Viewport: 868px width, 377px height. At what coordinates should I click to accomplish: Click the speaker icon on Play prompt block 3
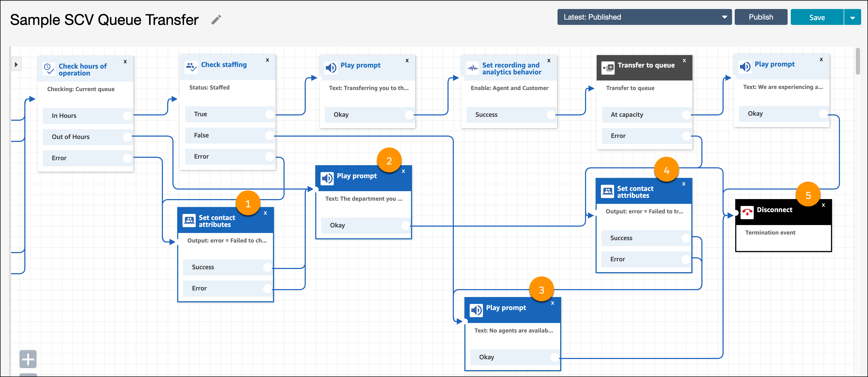[476, 310]
